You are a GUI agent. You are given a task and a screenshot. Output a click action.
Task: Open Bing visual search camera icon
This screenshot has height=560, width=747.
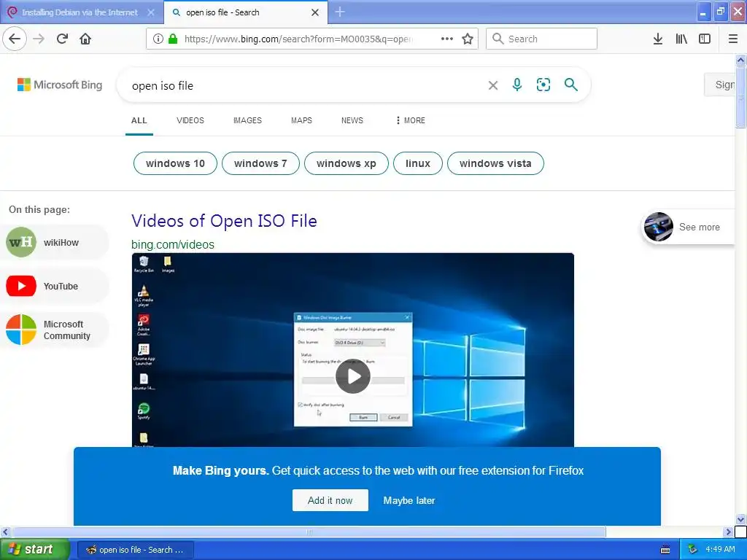543,85
